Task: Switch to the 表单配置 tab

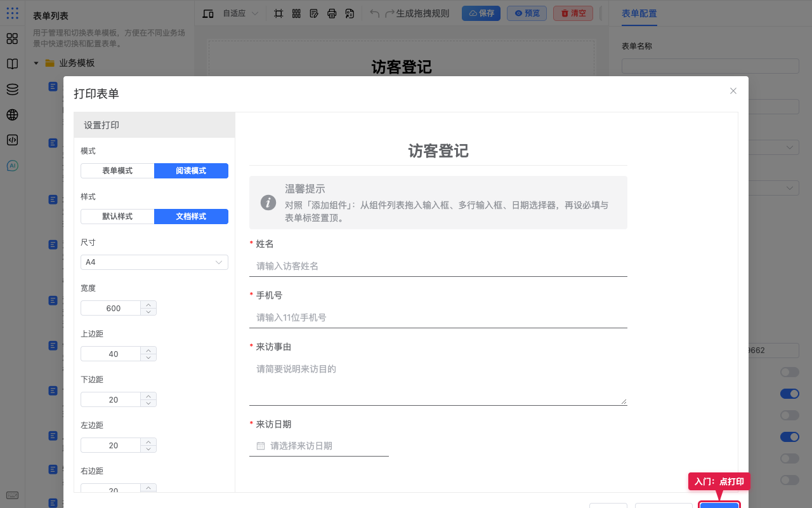Action: [639, 13]
